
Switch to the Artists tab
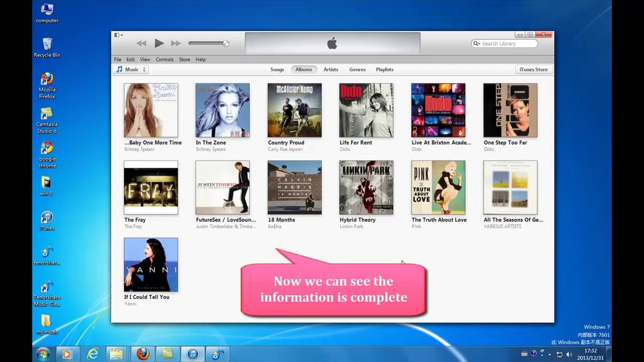point(331,69)
